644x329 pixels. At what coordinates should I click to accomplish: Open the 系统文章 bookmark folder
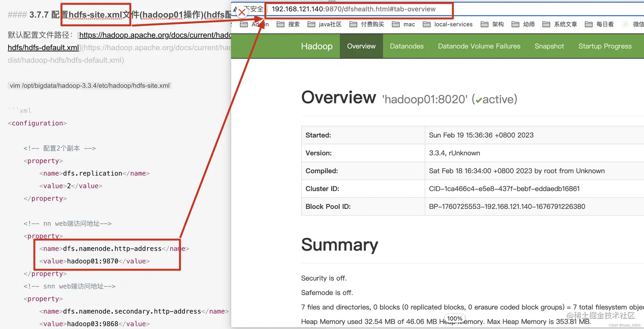click(560, 24)
